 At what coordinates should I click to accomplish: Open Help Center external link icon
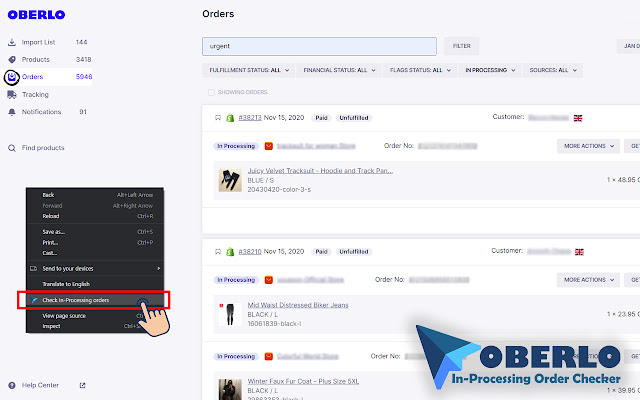82,385
